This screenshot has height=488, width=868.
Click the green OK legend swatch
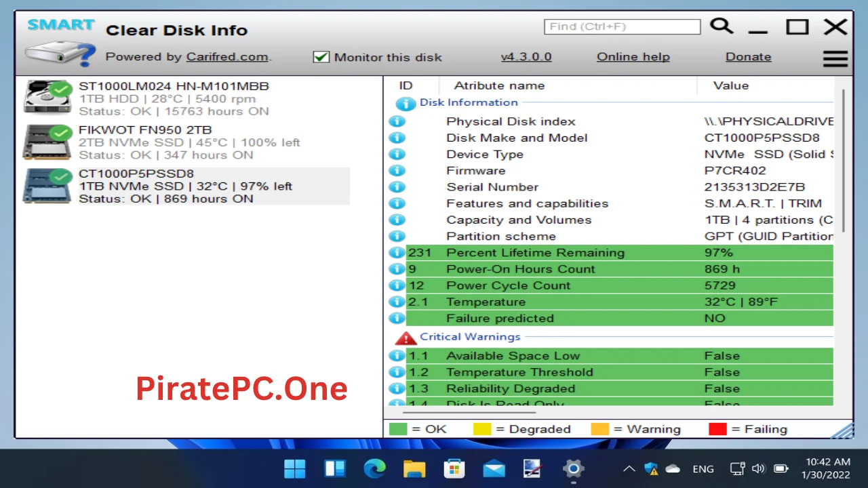(x=398, y=429)
